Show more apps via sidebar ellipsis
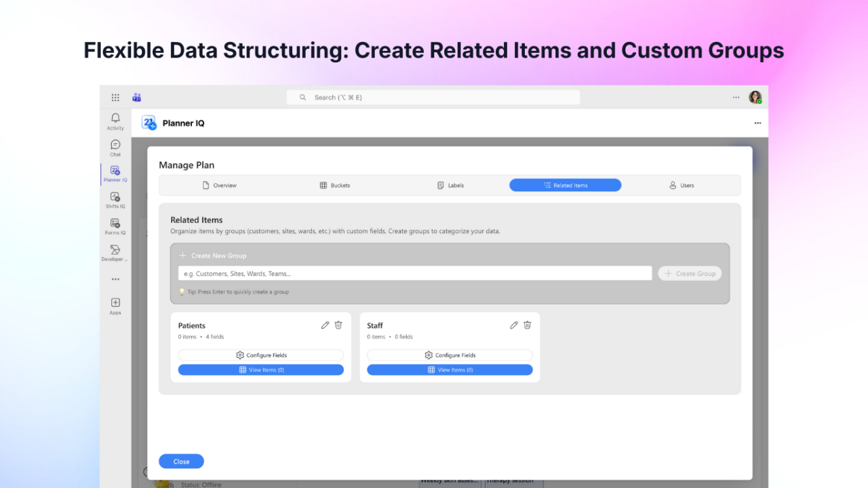Viewport: 868px width, 488px height. [115, 279]
